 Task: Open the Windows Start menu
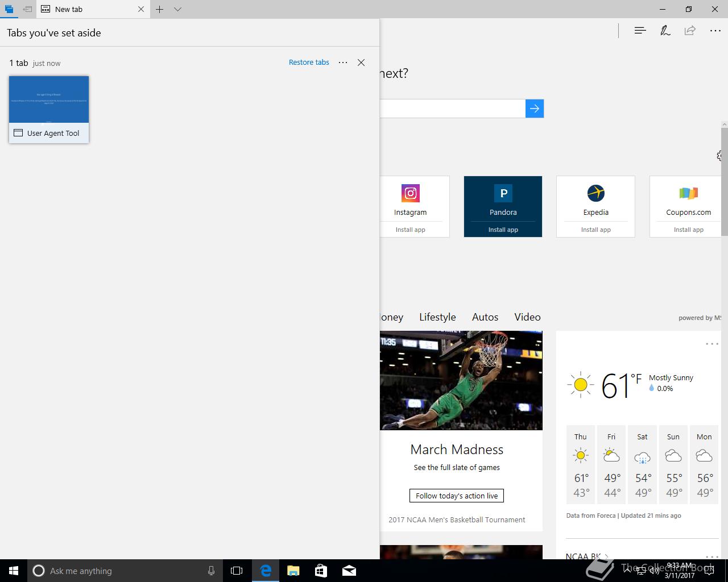14,571
